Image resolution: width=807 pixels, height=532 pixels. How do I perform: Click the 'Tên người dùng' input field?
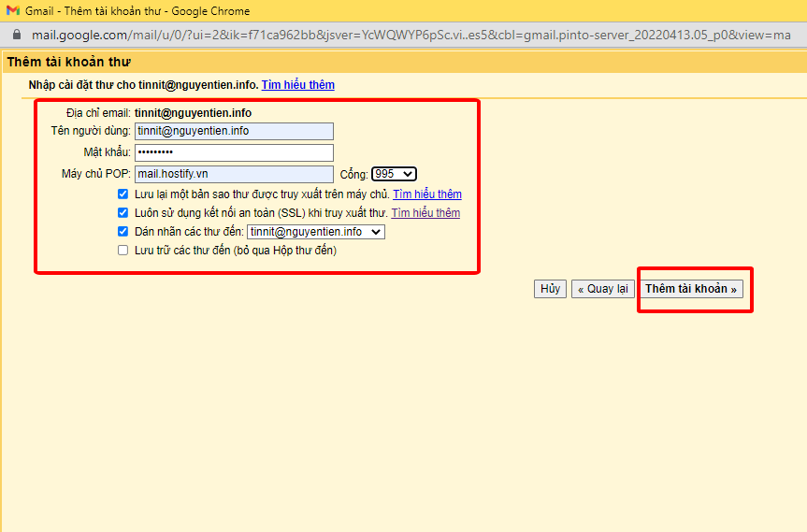pos(234,131)
